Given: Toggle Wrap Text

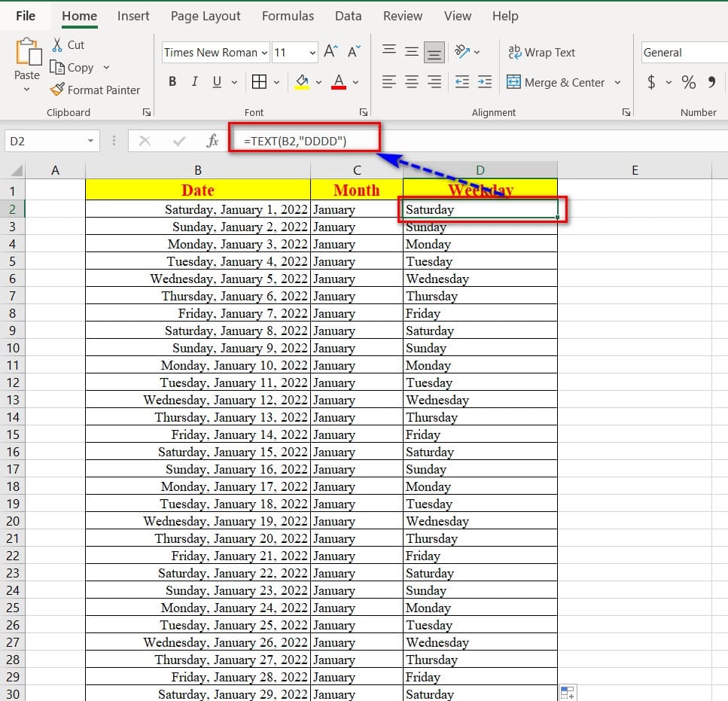Looking at the screenshot, I should (541, 53).
